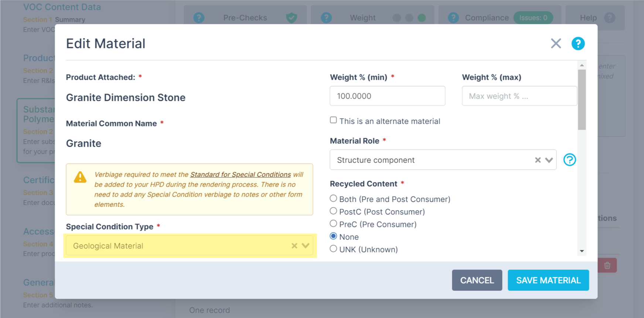
Task: Open 'Standard for Special Conditions' link
Action: coord(241,175)
